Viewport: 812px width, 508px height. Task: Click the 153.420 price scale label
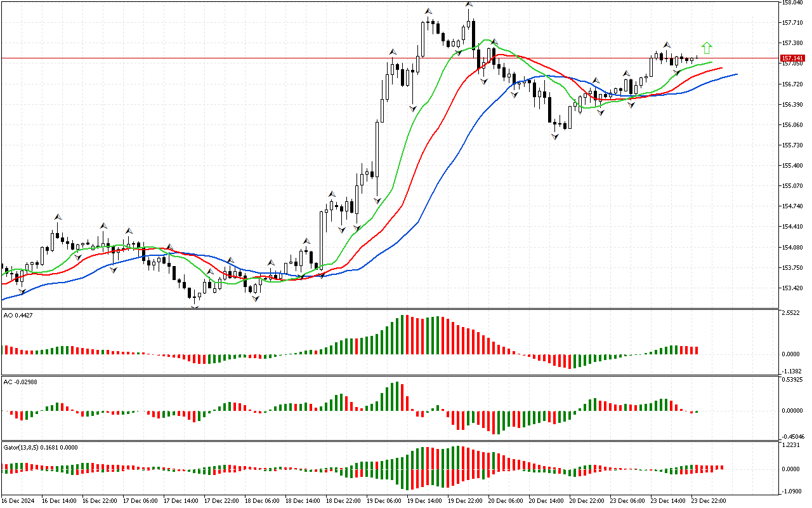[x=793, y=288]
